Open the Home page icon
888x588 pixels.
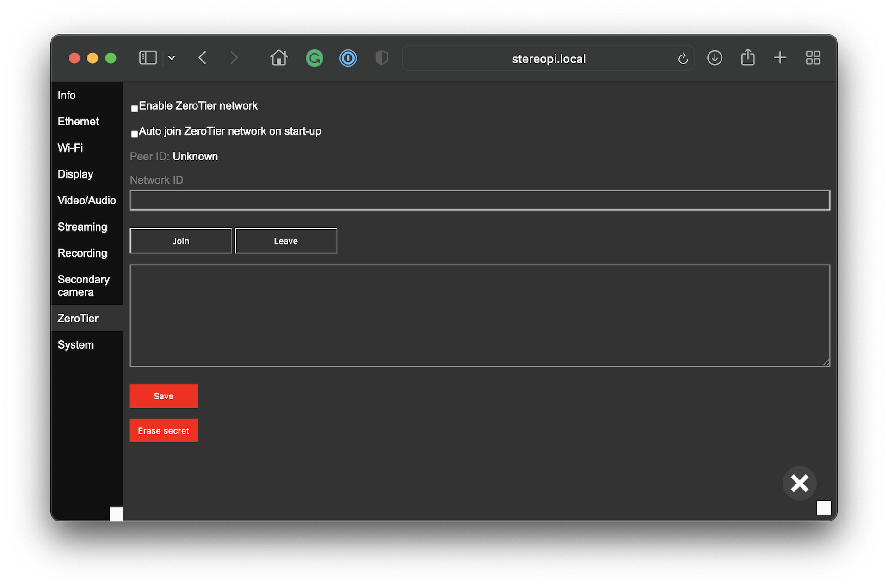[279, 58]
